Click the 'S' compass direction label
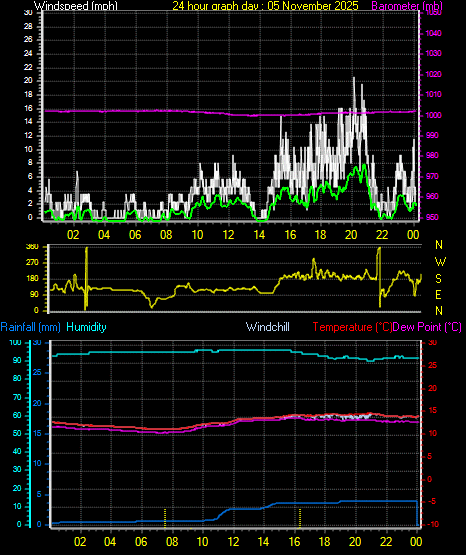466x555 pixels. 438,279
